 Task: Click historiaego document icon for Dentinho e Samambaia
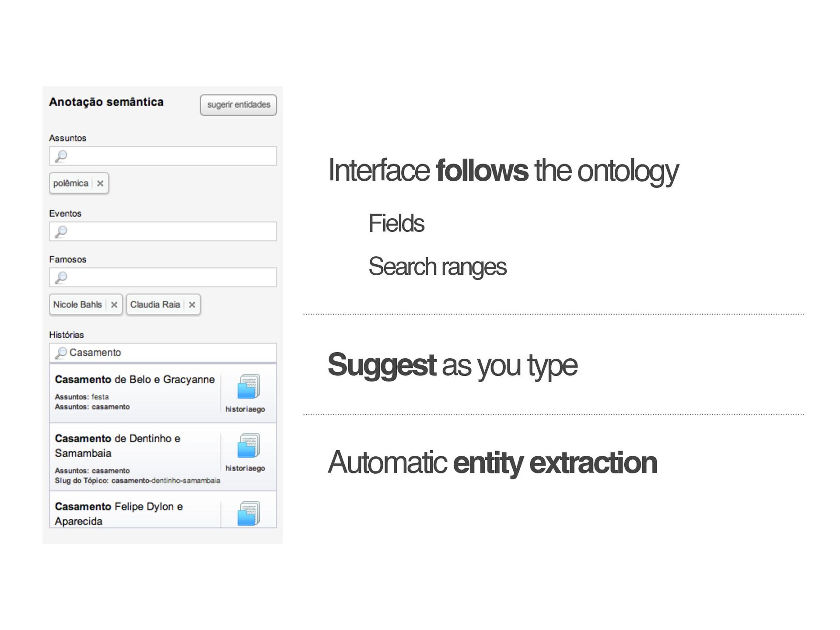248,446
